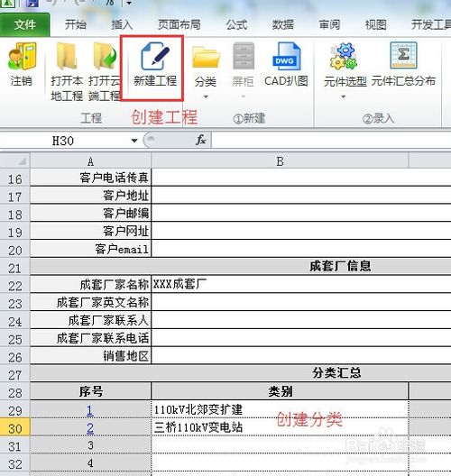Open 元件选型 gears icon
This screenshot has height=476, width=451.
point(344,56)
